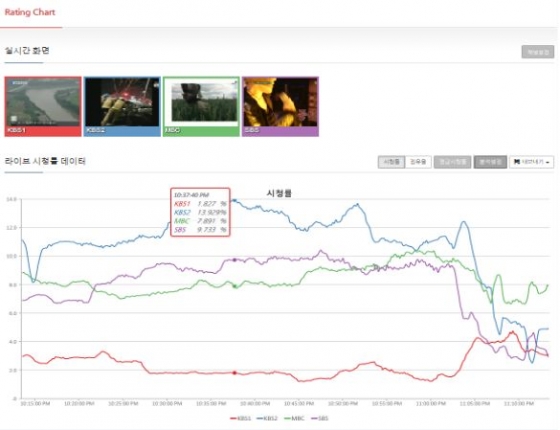Click tooltip KBS2 value 13.929%
Image resolution: width=560 pixels, height=430 pixels.
[x=212, y=212]
